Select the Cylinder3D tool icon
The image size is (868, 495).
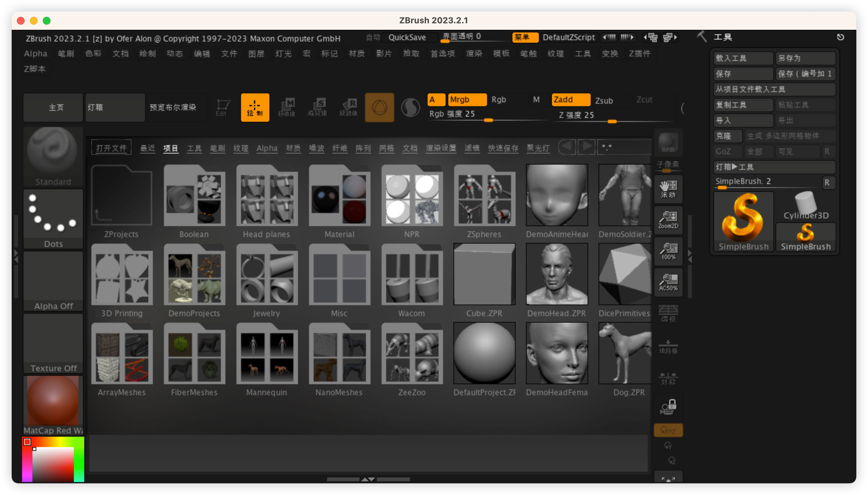point(805,206)
